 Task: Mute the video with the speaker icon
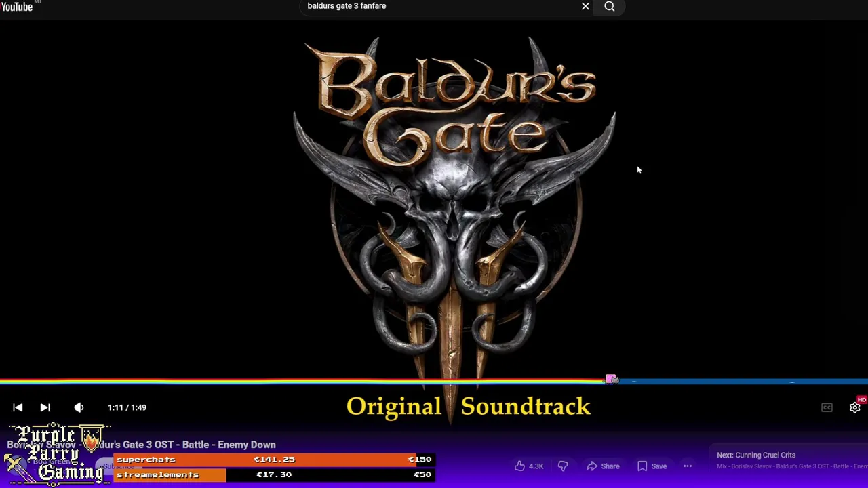coord(79,407)
